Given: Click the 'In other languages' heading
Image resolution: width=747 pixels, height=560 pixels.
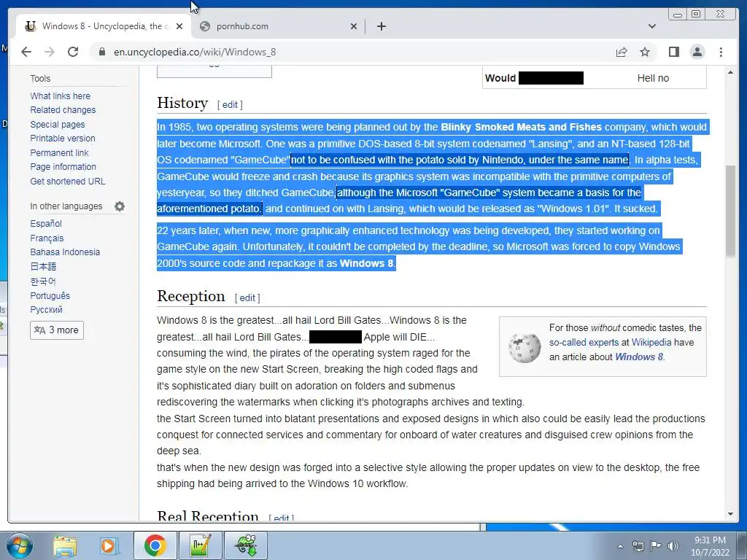Looking at the screenshot, I should click(x=66, y=206).
